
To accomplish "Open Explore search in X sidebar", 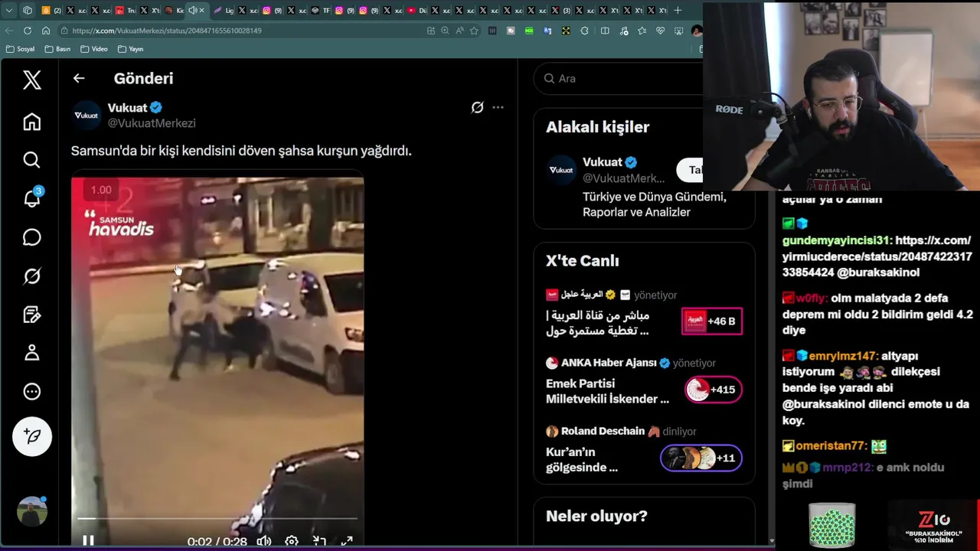I will point(31,160).
